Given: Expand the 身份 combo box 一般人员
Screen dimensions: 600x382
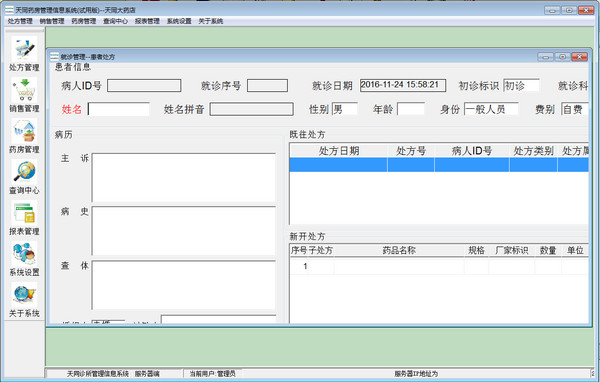Looking at the screenshot, I should coord(491,109).
